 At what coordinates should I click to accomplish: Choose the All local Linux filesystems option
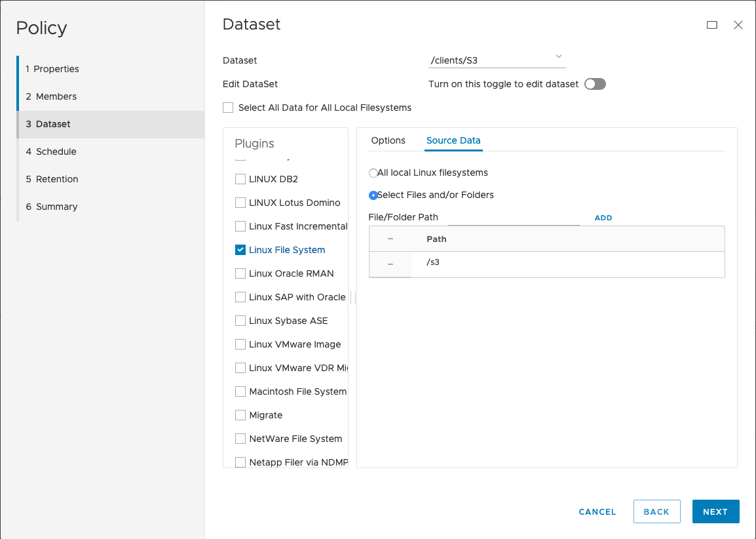click(373, 172)
